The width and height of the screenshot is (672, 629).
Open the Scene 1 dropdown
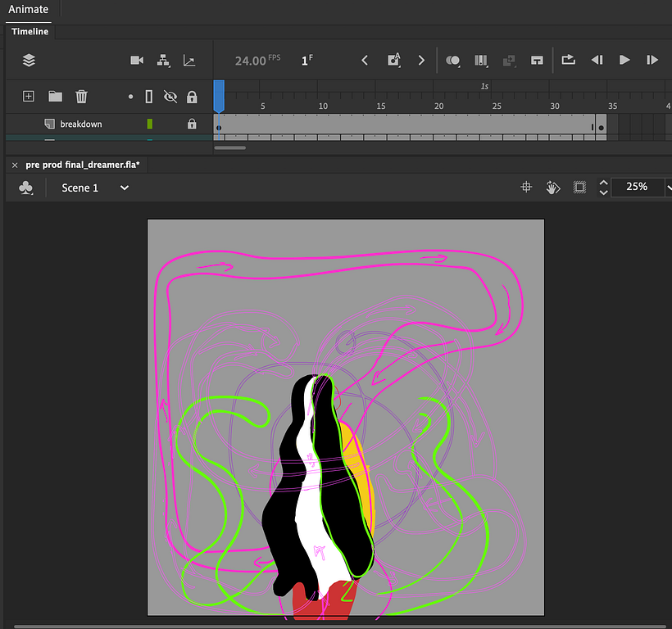(123, 188)
